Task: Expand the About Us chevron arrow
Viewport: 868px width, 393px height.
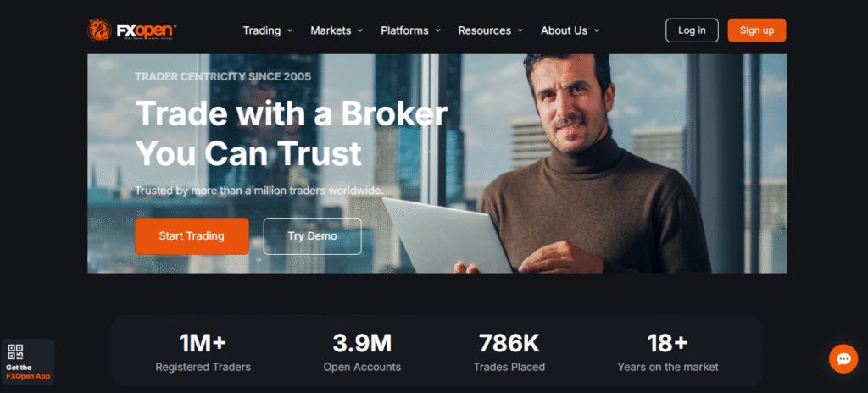Action: click(x=597, y=30)
